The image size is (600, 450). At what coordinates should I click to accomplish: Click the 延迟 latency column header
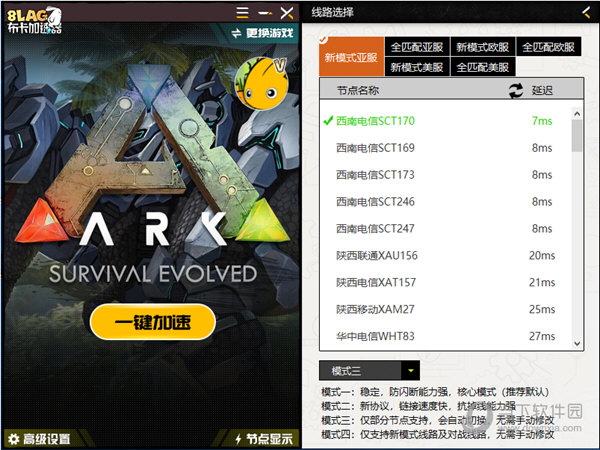542,91
